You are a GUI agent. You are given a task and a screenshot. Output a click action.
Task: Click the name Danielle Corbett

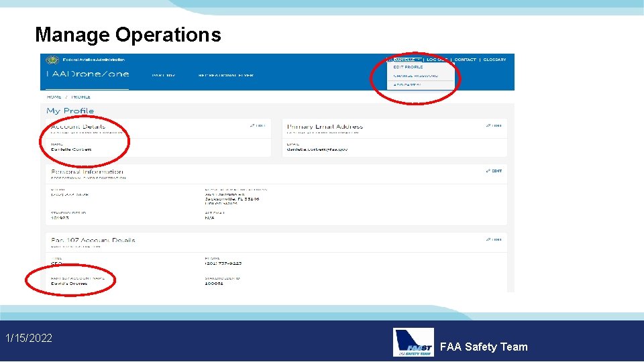point(71,149)
